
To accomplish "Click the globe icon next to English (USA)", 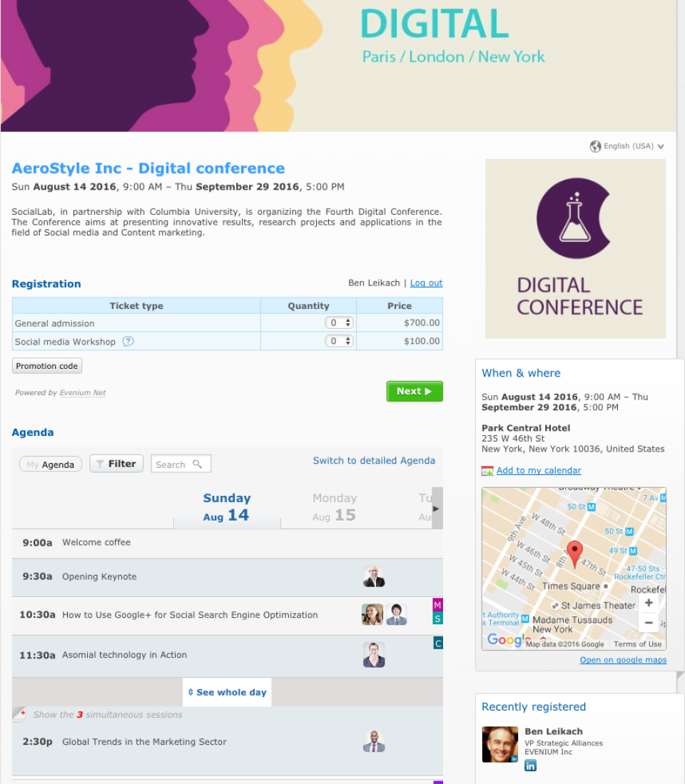I will 595,146.
